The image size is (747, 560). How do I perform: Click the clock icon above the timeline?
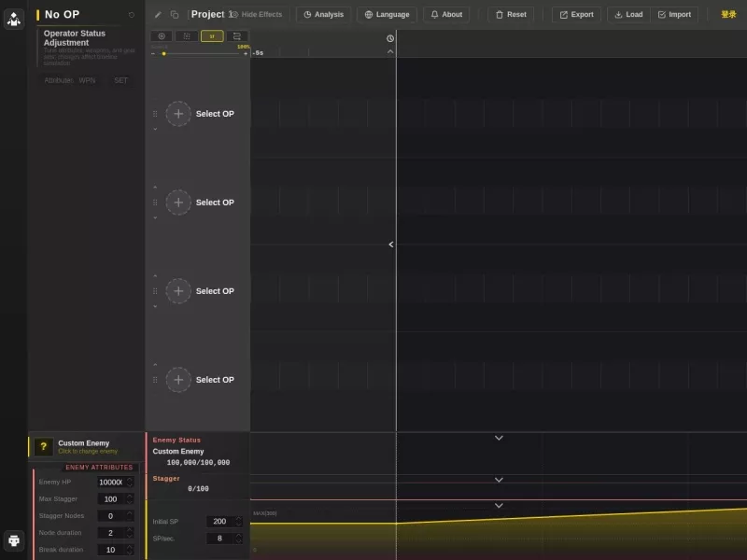click(x=390, y=38)
